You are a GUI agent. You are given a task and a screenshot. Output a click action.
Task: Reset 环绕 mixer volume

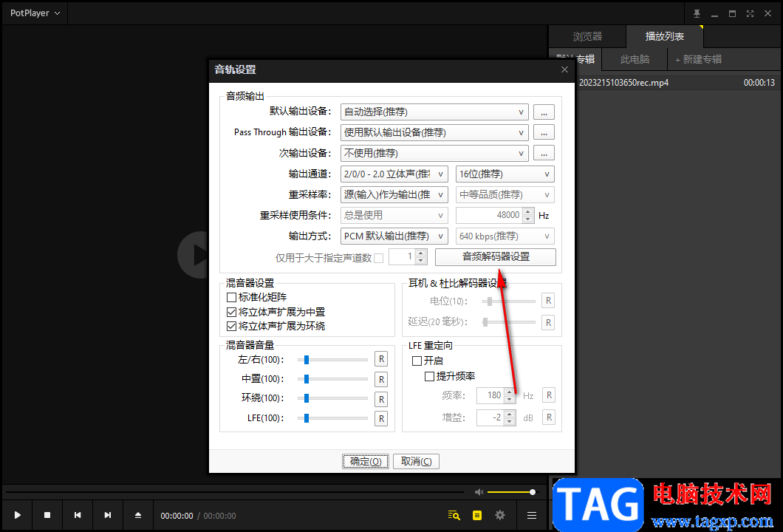click(381, 399)
